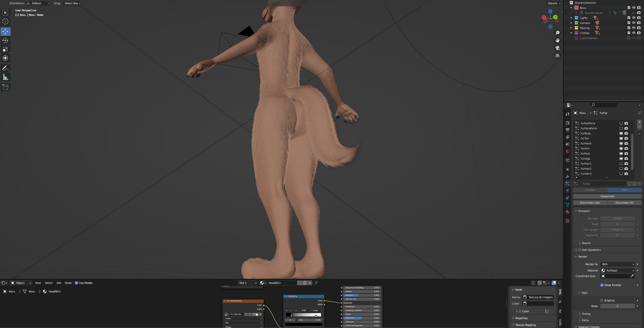Click the Disconnect All button

click(624, 203)
